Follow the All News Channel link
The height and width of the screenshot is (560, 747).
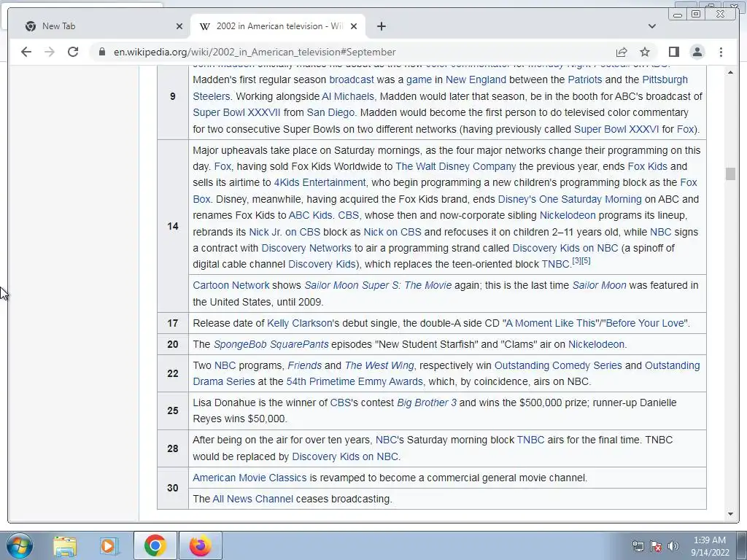coord(253,499)
